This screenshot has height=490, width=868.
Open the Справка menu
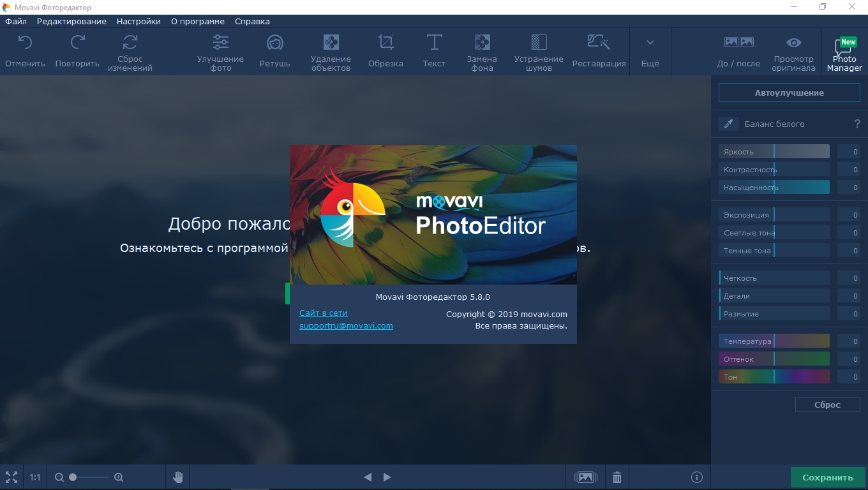tap(252, 21)
